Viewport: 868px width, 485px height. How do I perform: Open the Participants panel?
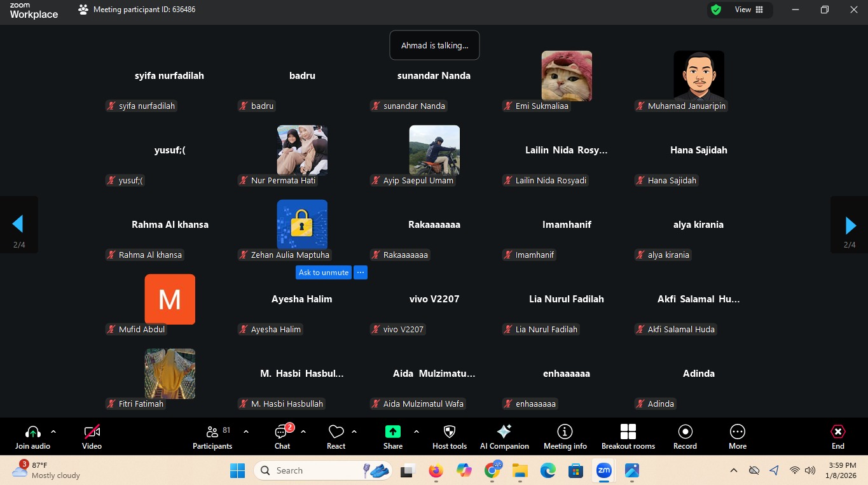point(212,437)
